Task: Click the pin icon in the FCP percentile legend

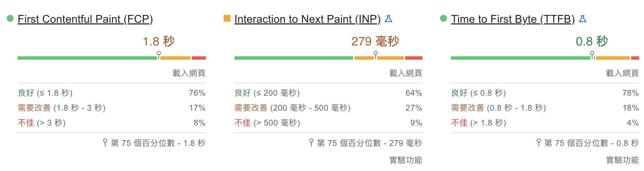Action: click(x=105, y=142)
